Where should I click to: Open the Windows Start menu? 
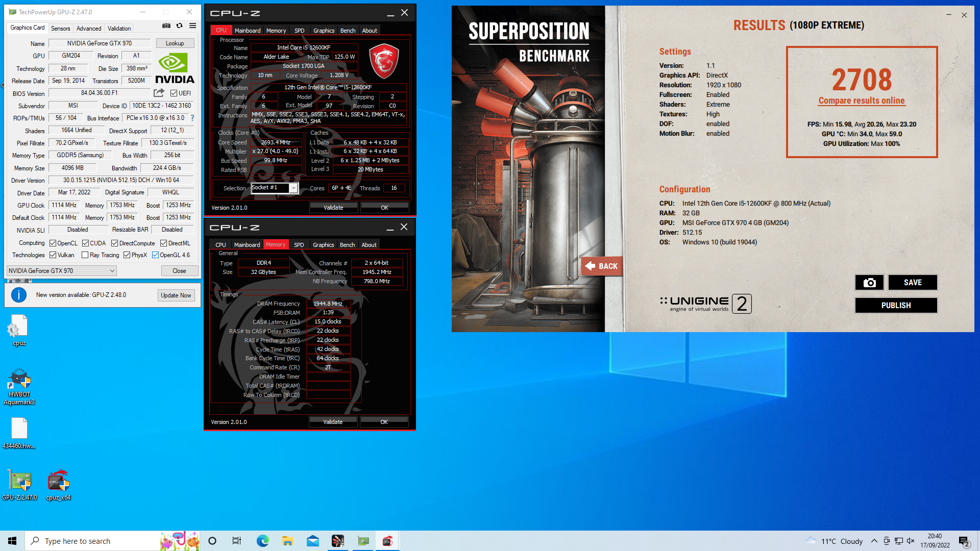(x=12, y=541)
